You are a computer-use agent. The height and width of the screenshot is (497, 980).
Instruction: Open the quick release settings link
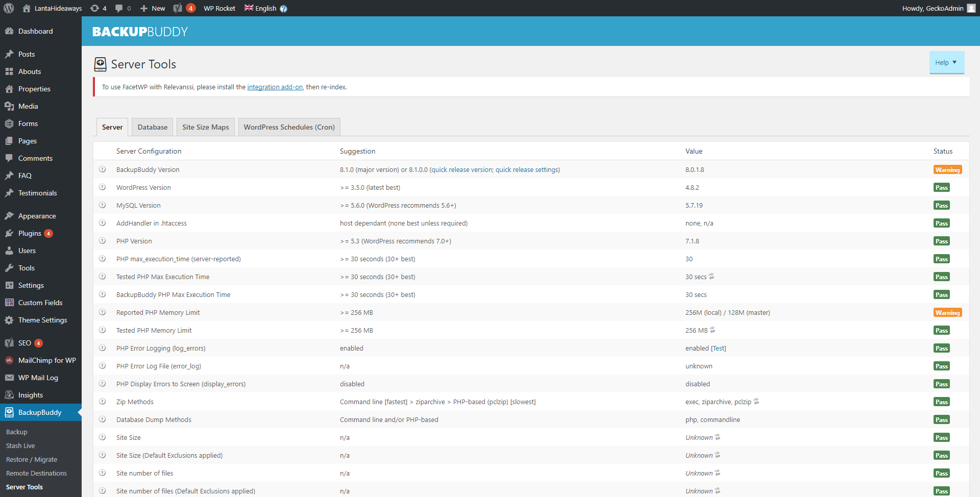[x=527, y=170]
